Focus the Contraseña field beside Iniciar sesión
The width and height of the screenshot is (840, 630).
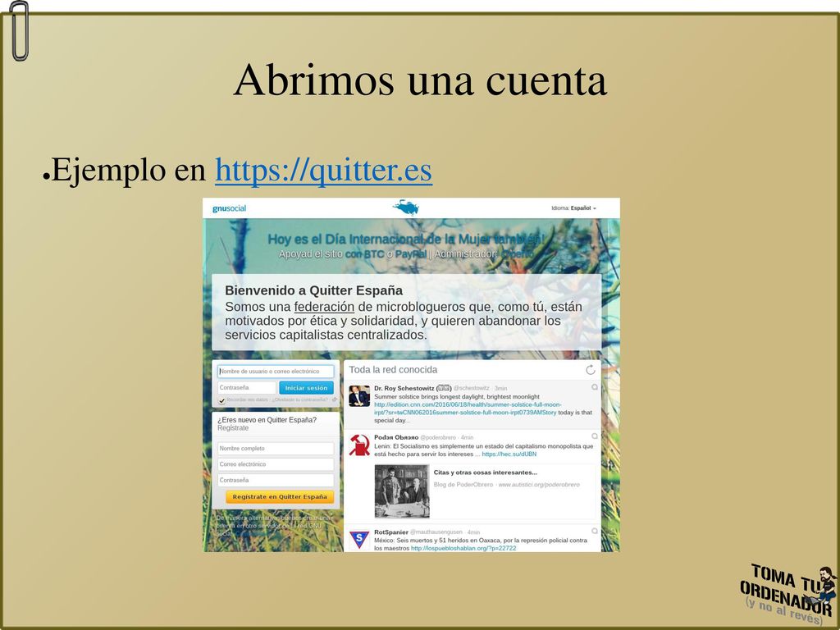(246, 388)
